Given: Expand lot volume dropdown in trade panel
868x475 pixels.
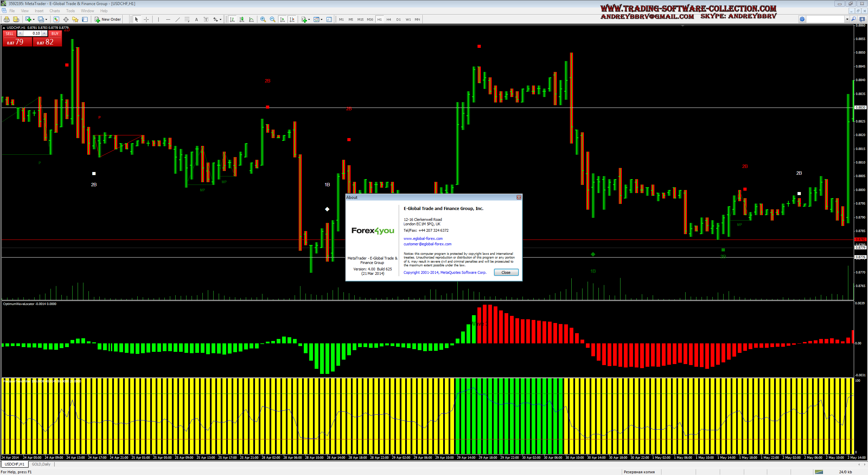Looking at the screenshot, I should tap(20, 33).
